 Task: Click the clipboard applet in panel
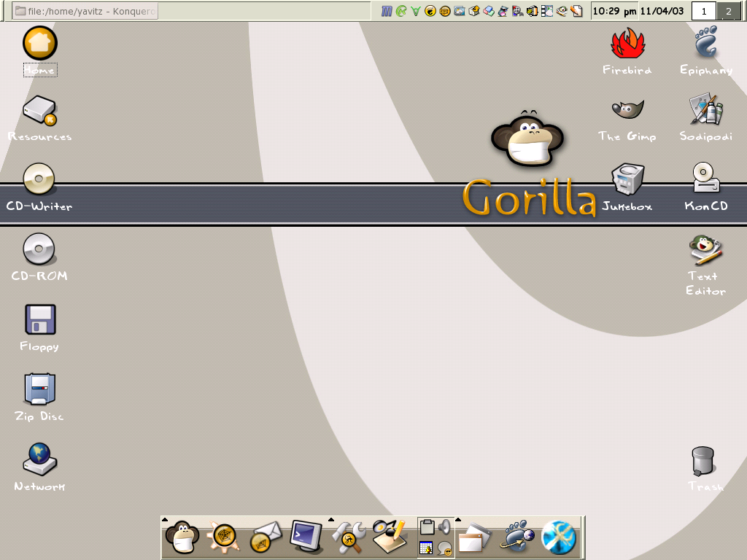427,527
